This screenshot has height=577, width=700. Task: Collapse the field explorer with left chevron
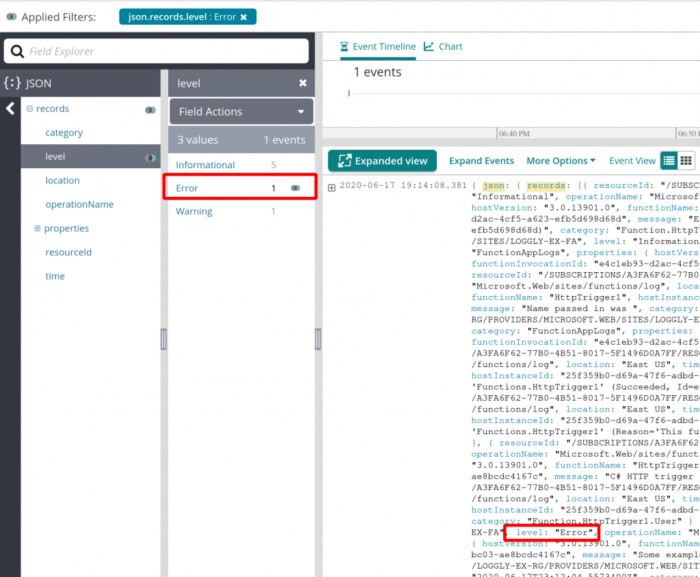pyautogui.click(x=10, y=108)
